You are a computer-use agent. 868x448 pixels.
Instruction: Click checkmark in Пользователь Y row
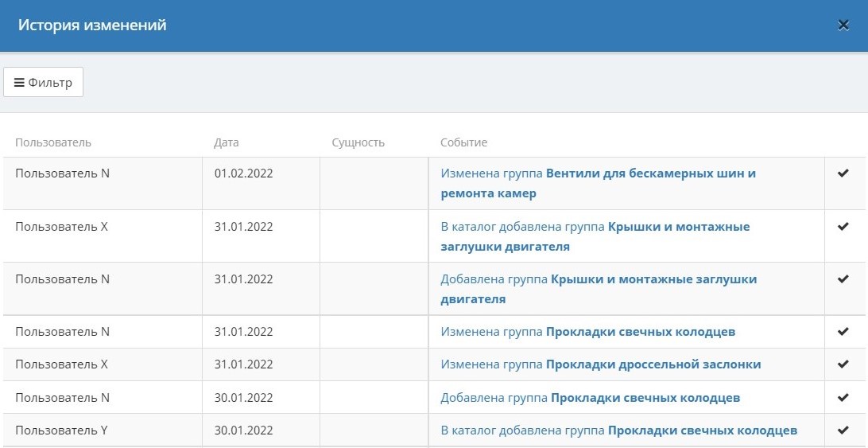[843, 430]
